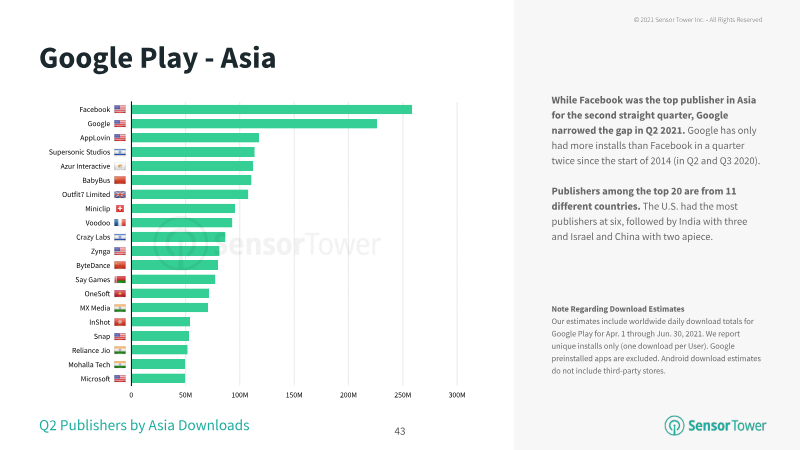The height and width of the screenshot is (450, 800).
Task: Click the US flag beside Facebook
Action: (120, 109)
